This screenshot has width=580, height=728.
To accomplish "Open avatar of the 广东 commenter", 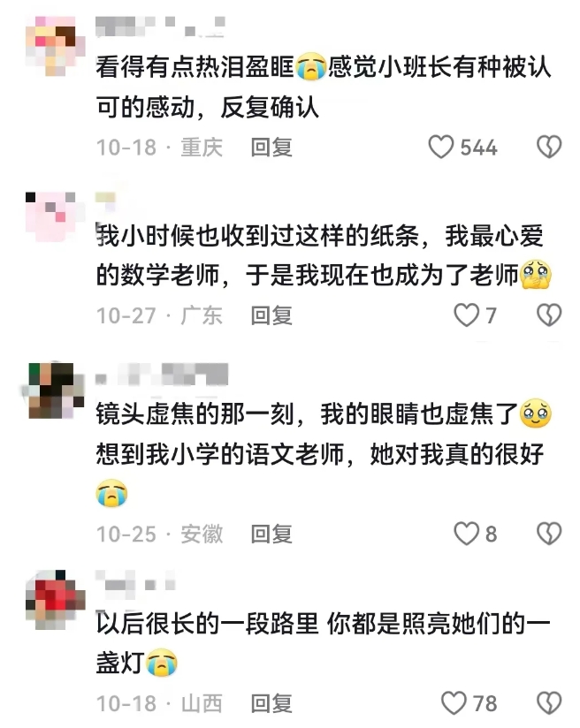I will 51,216.
